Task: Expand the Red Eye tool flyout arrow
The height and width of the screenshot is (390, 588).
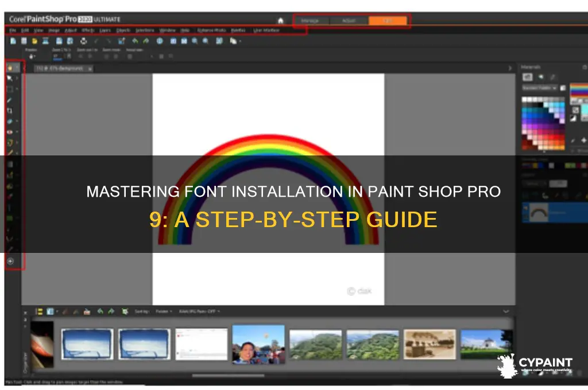Action: coord(17,132)
